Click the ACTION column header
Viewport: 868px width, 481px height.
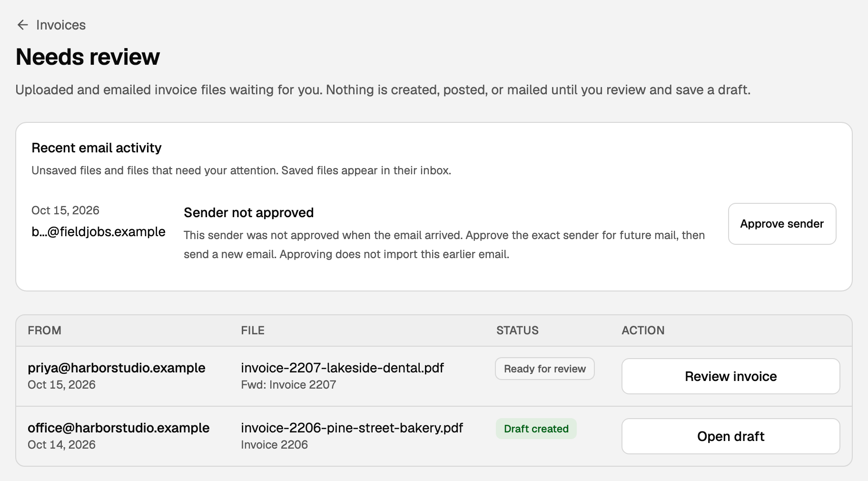(643, 331)
